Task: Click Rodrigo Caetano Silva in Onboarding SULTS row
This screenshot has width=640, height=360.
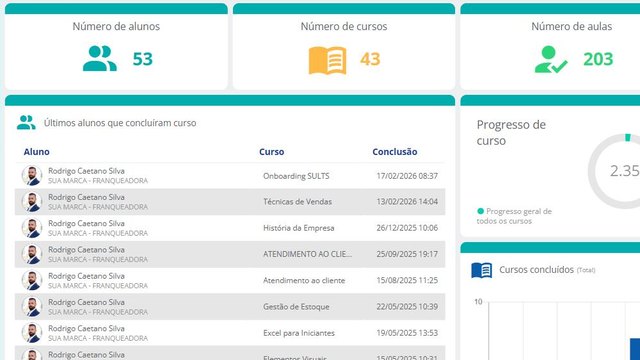Action: 86,171
